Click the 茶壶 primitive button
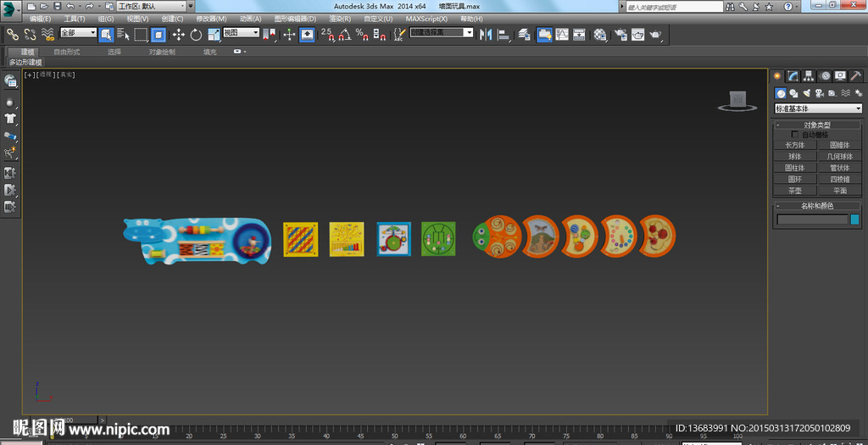Screen dimensions: 868x445 click(x=794, y=191)
